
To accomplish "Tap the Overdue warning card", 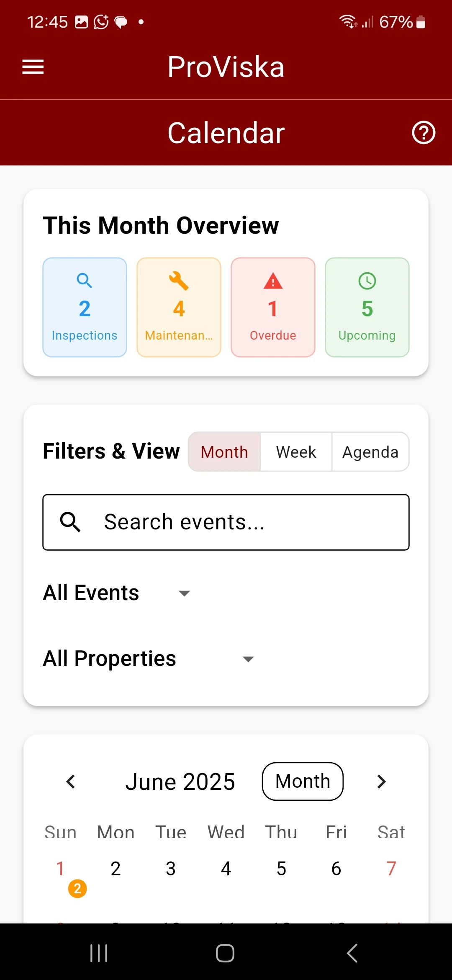I will pyautogui.click(x=273, y=307).
